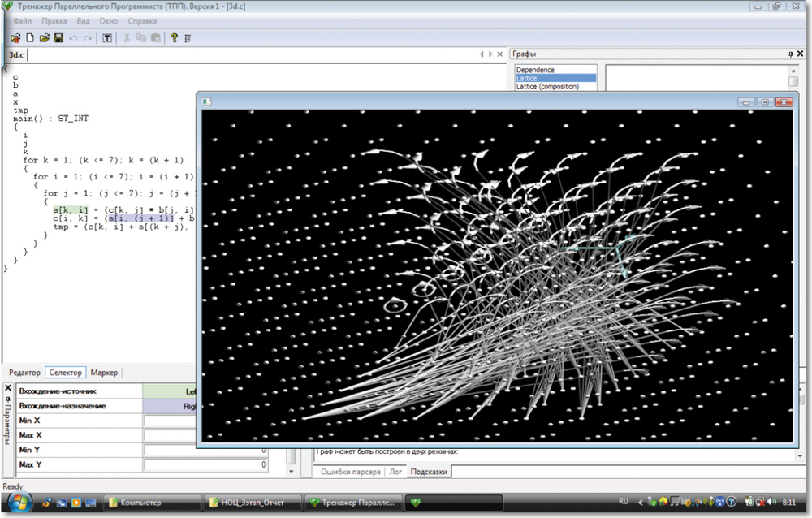
Task: Switch to the Редактор tab
Action: pos(24,373)
